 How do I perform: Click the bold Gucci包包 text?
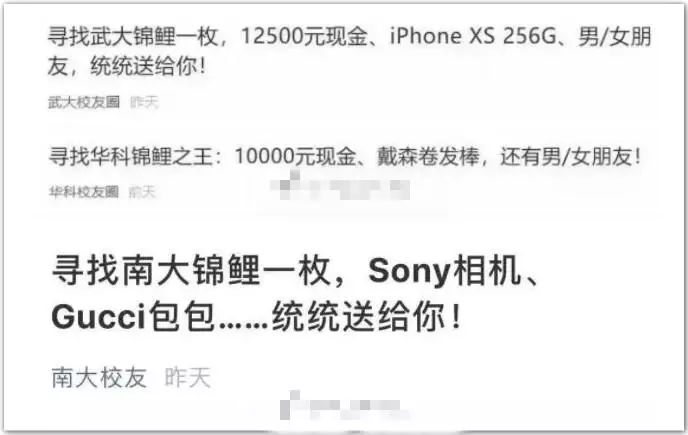click(x=133, y=316)
